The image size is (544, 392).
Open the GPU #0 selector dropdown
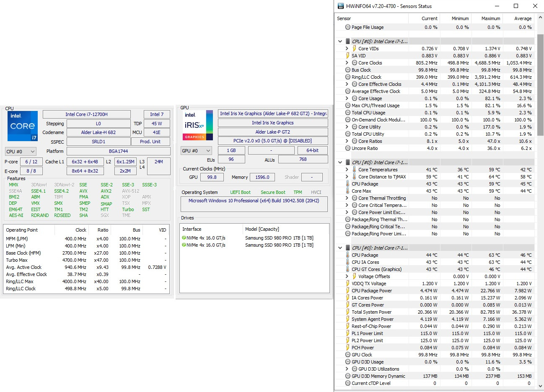pyautogui.click(x=196, y=151)
